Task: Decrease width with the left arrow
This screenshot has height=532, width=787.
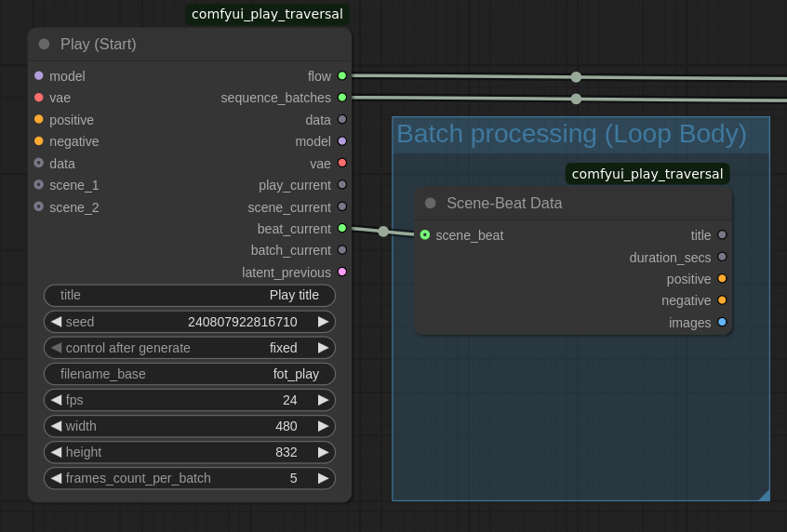Action: pyautogui.click(x=56, y=426)
